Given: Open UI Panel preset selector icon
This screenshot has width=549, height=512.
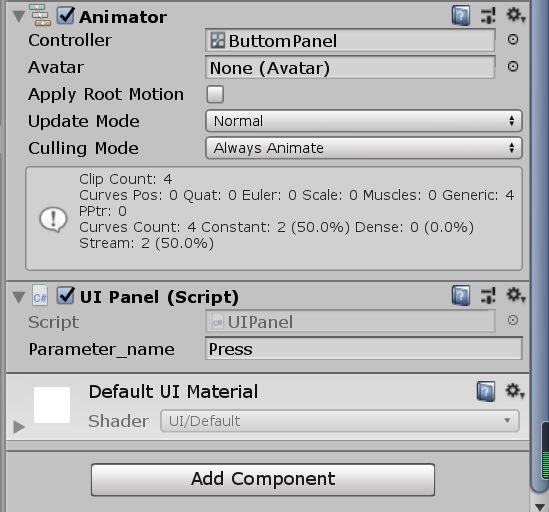Looking at the screenshot, I should pos(488,296).
